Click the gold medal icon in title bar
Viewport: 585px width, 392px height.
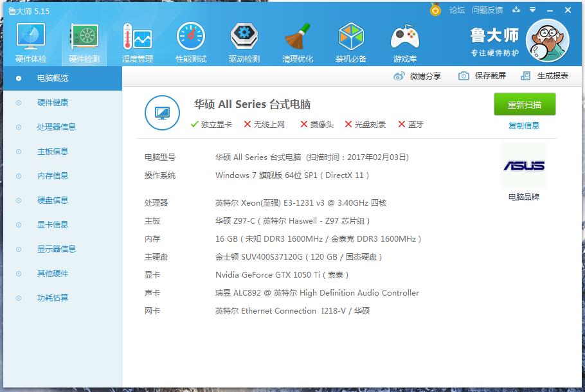[x=435, y=10]
